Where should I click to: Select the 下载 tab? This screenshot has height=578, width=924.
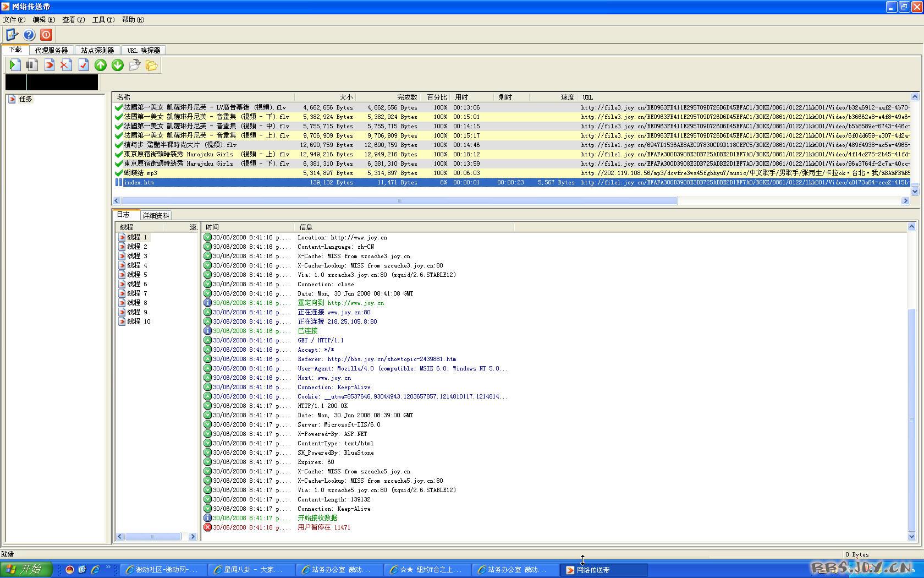(x=15, y=50)
